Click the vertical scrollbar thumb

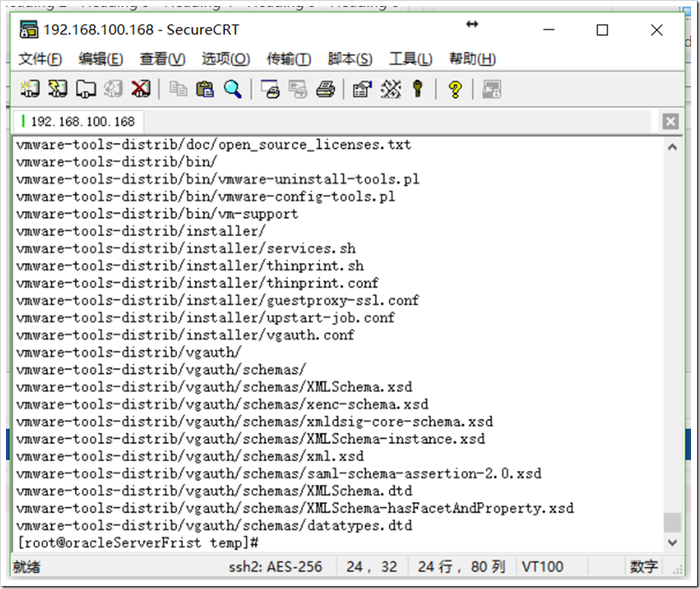672,522
